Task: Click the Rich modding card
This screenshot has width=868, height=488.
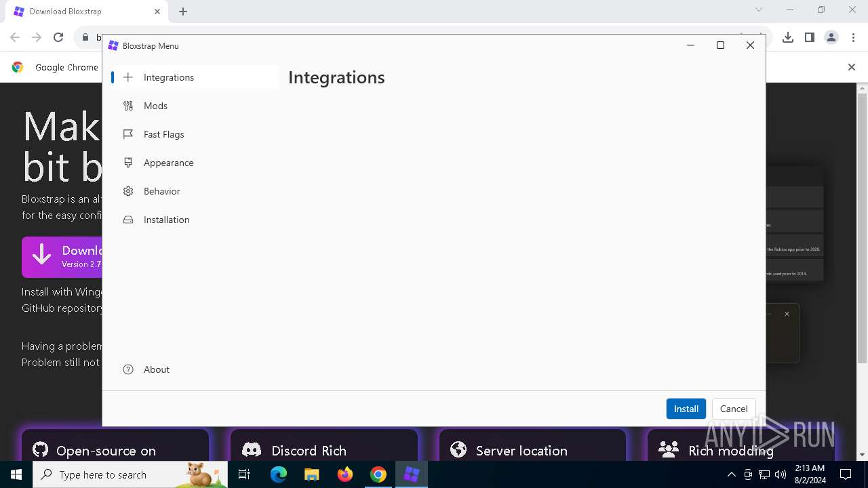Action: [x=741, y=445]
